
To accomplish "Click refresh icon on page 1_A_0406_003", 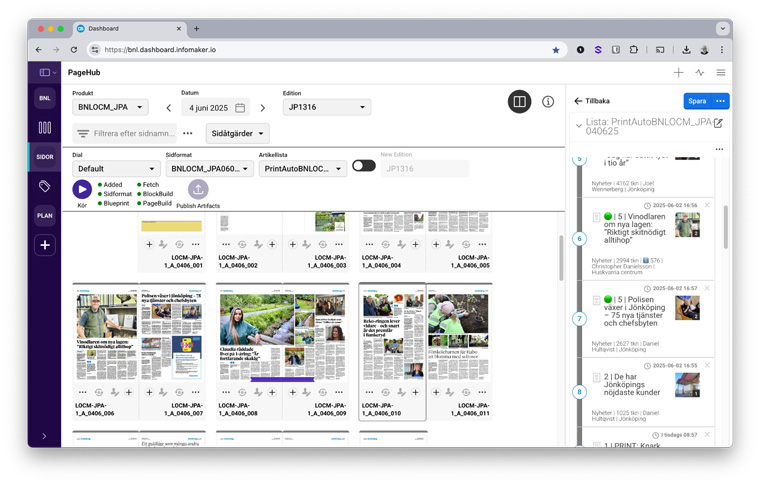I will tap(323, 245).
